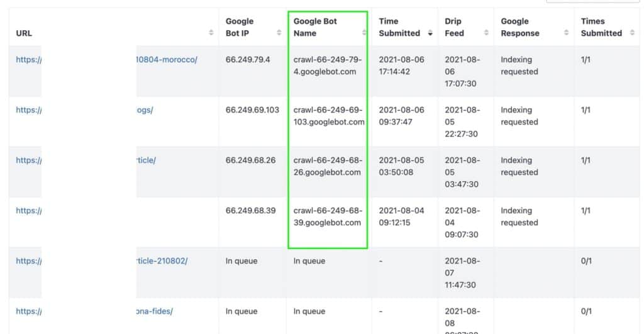
Task: Click first row Indexing requested response
Action: [x=519, y=65]
